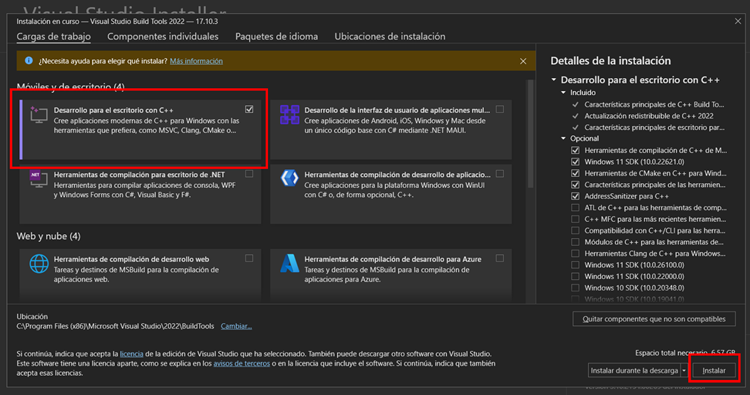Click the Instalar button
750x395 pixels.
(x=714, y=370)
